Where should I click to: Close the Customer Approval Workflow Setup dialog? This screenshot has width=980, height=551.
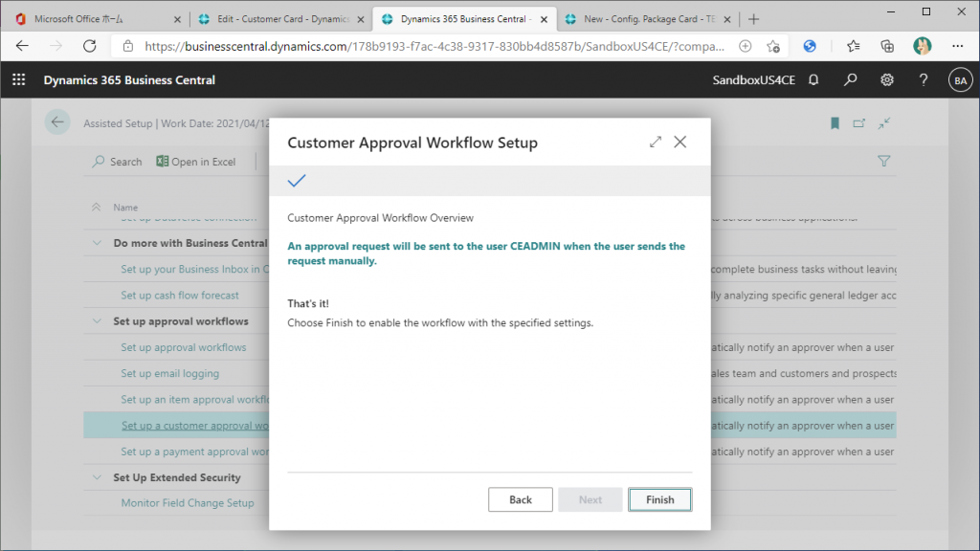click(680, 143)
